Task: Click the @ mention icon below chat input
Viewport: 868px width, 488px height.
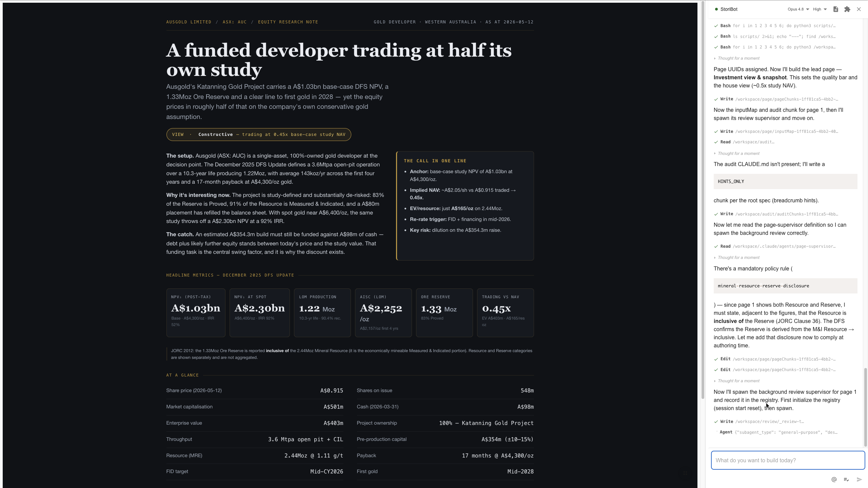Action: [x=834, y=479]
